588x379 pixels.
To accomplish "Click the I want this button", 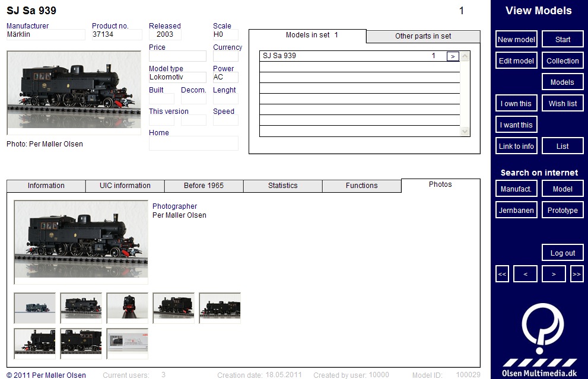I will (516, 125).
